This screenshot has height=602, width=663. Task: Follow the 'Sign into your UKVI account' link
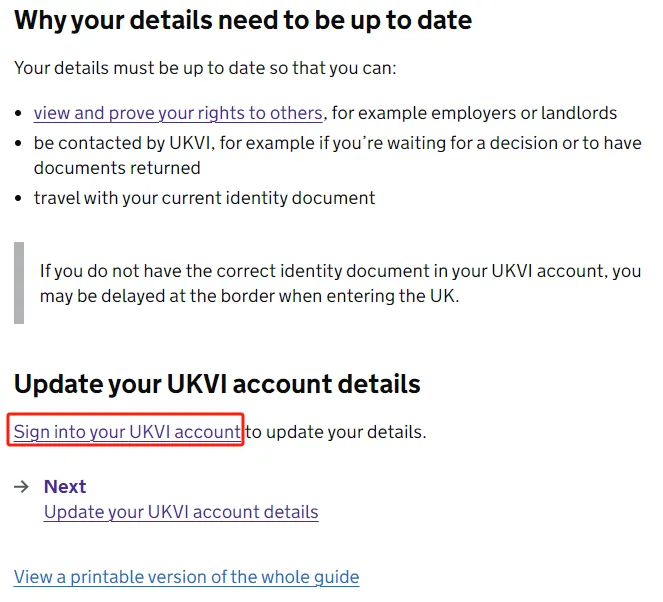tap(127, 432)
